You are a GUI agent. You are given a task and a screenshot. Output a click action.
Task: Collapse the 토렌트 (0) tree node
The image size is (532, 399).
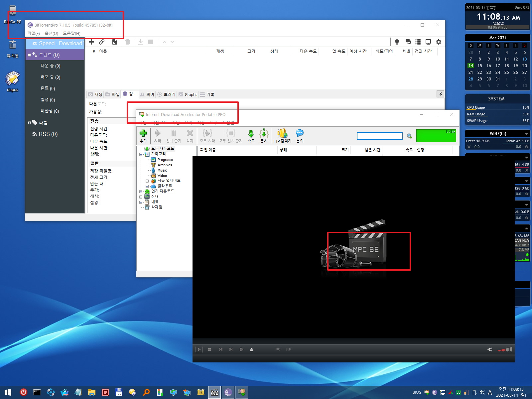29,55
